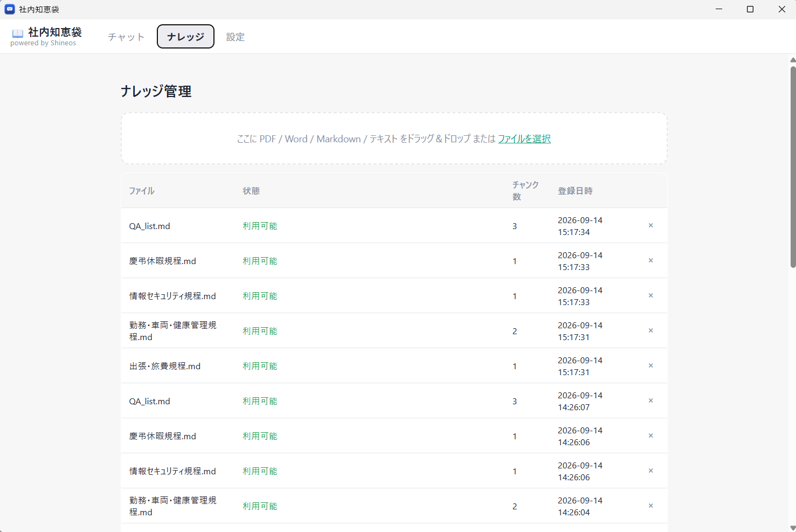This screenshot has width=796, height=532.
Task: Delete 慶弔休暇規程.md registered at 14:26:06
Action: point(650,436)
